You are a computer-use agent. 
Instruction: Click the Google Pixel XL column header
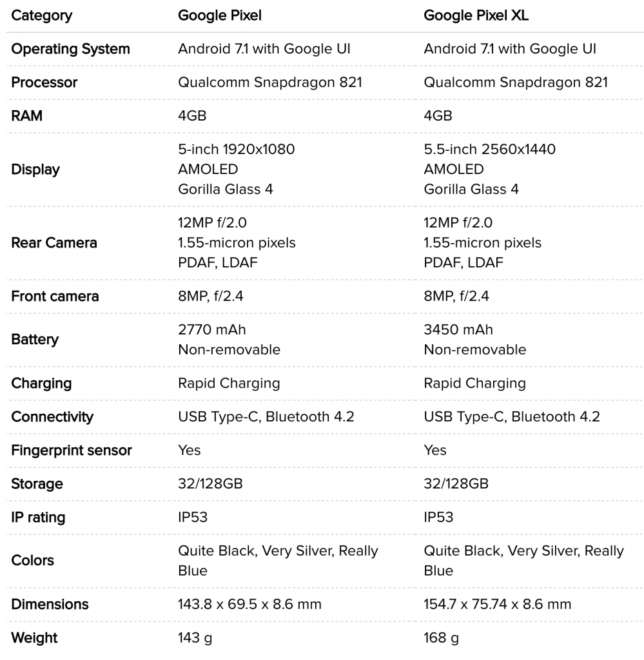(x=476, y=15)
